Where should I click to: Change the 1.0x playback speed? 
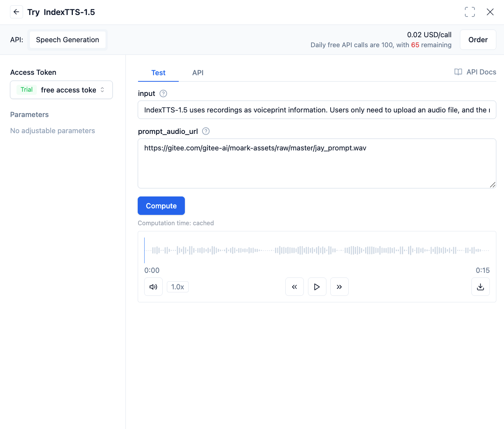(178, 287)
